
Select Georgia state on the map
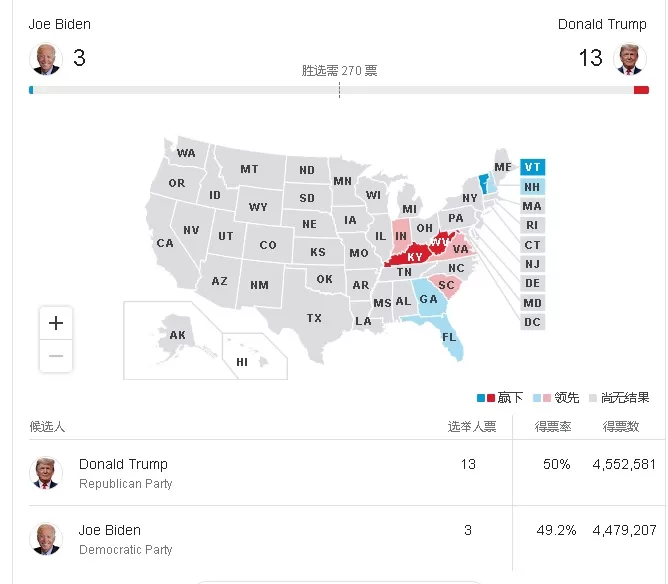(x=429, y=298)
